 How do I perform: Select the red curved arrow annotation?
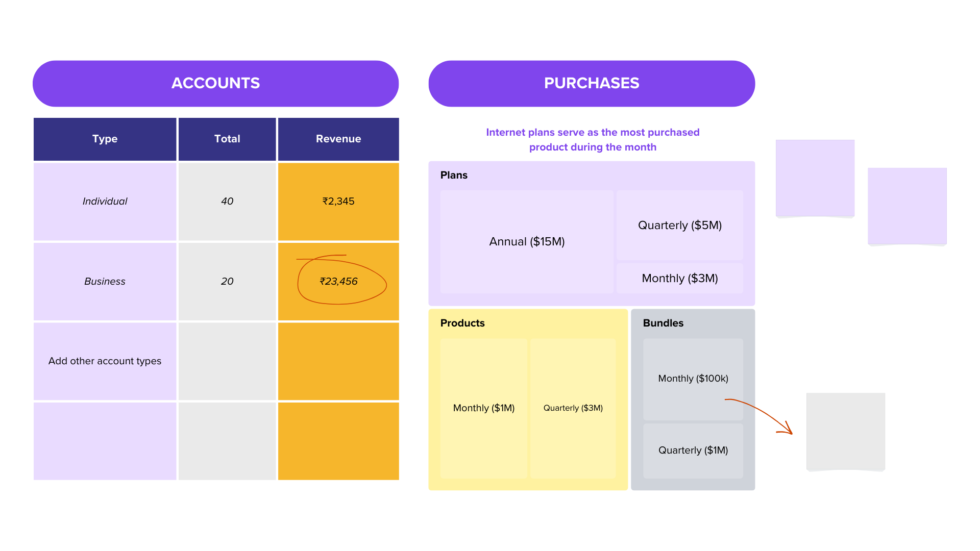762,412
